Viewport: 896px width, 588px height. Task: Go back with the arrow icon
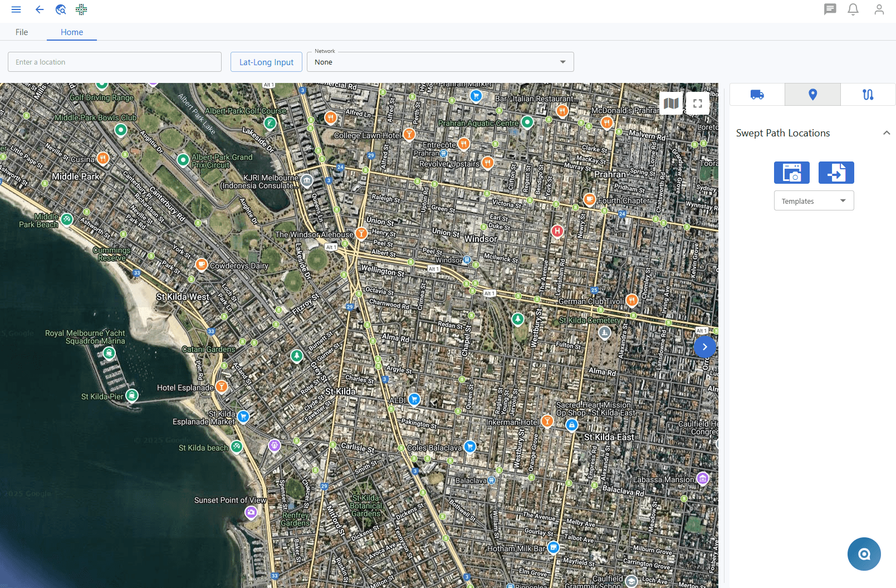pos(40,9)
